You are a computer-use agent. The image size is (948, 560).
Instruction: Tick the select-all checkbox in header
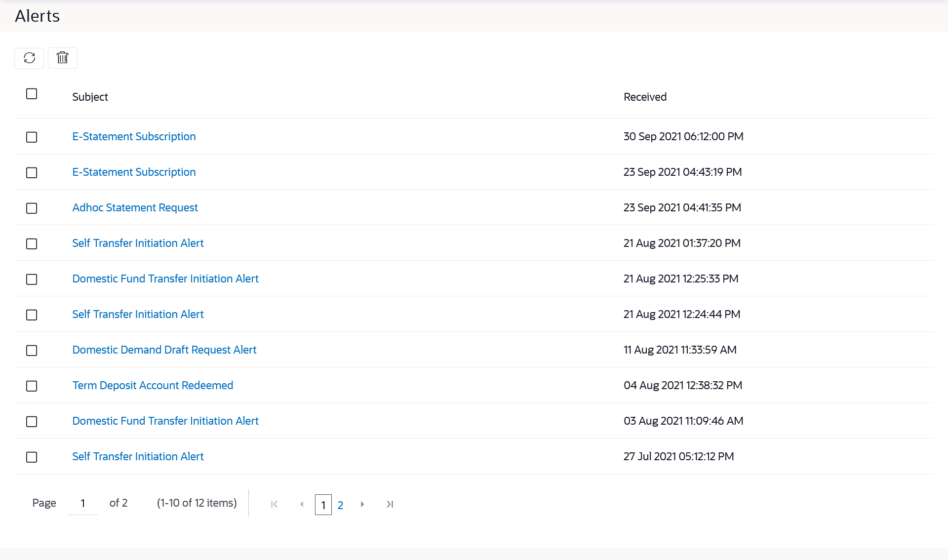32,94
